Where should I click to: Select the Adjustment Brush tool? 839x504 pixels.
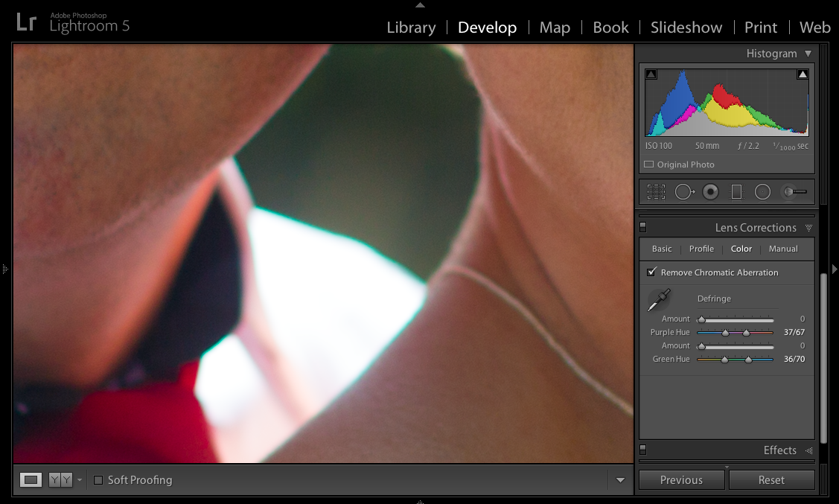click(793, 191)
